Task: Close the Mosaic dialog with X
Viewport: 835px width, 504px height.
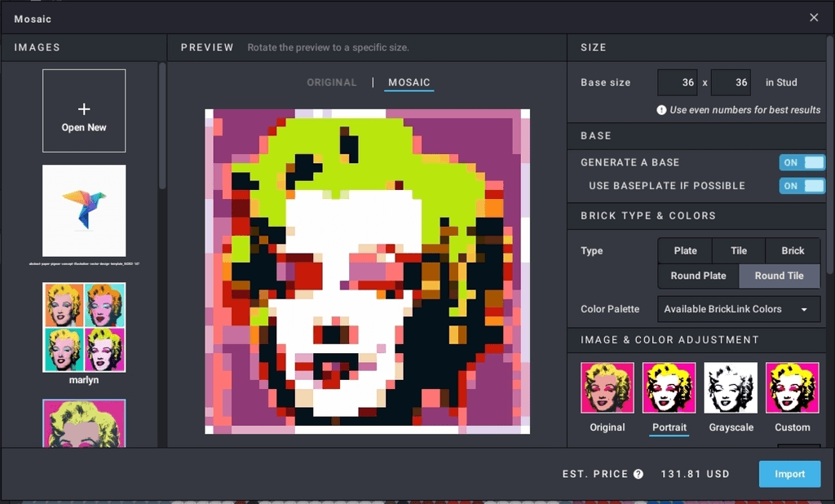Action: 814,17
